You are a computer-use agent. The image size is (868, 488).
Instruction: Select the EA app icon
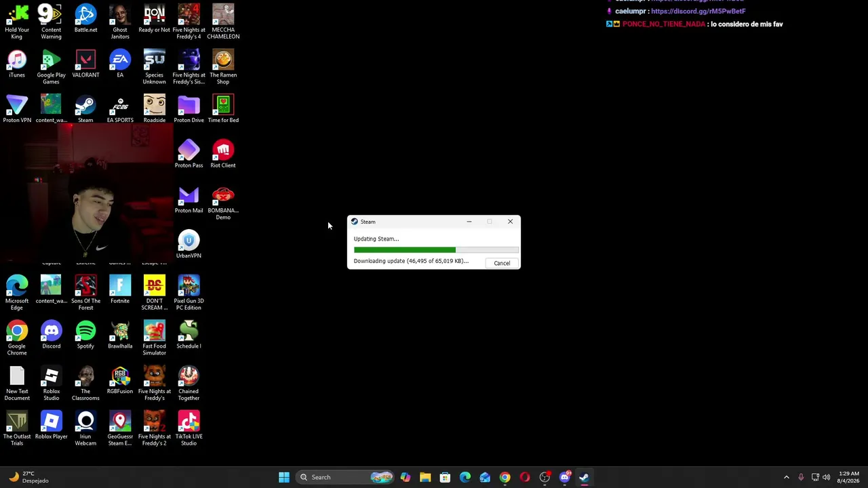pyautogui.click(x=120, y=64)
